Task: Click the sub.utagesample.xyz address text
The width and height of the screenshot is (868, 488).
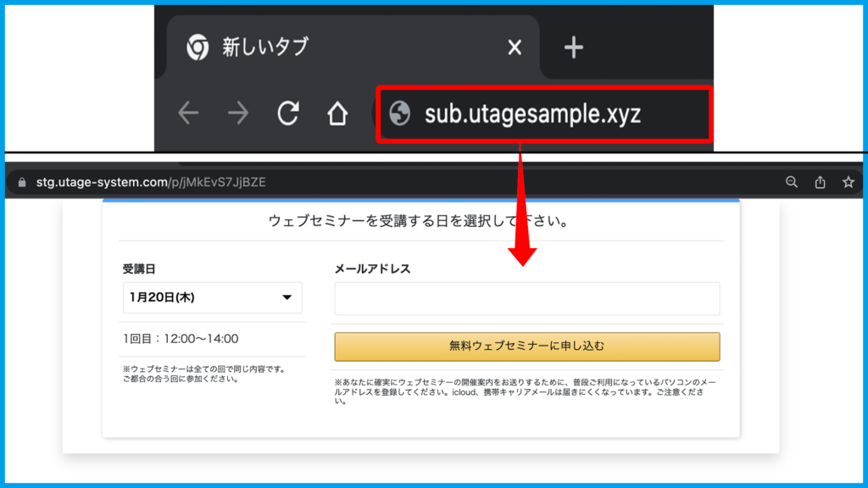Action: click(x=532, y=114)
